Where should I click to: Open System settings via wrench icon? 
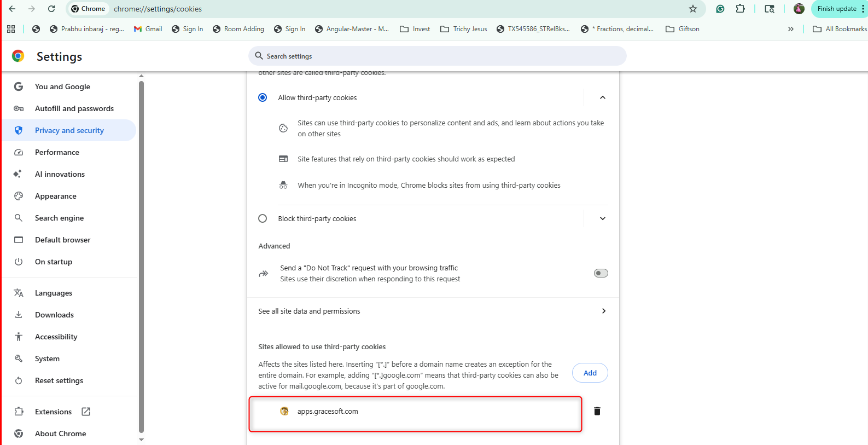pos(19,359)
